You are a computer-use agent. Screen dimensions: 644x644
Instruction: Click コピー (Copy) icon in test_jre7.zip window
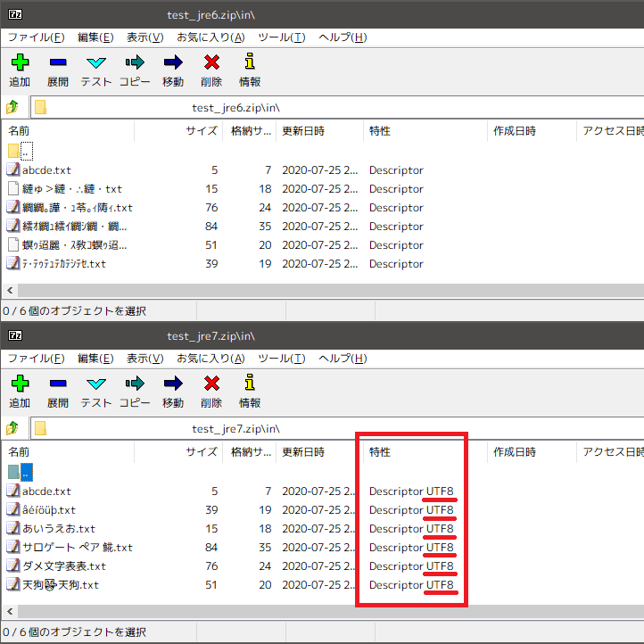(x=135, y=384)
